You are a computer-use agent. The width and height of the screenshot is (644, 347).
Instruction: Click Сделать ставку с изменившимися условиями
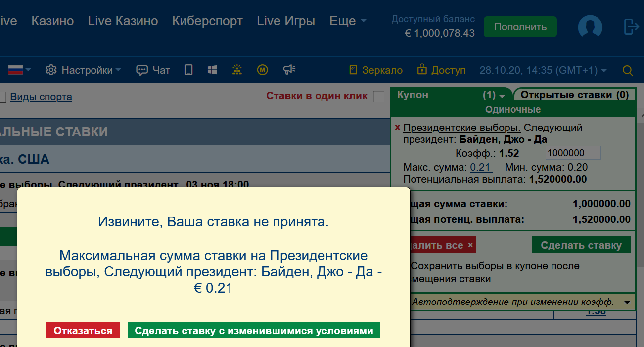pos(254,331)
